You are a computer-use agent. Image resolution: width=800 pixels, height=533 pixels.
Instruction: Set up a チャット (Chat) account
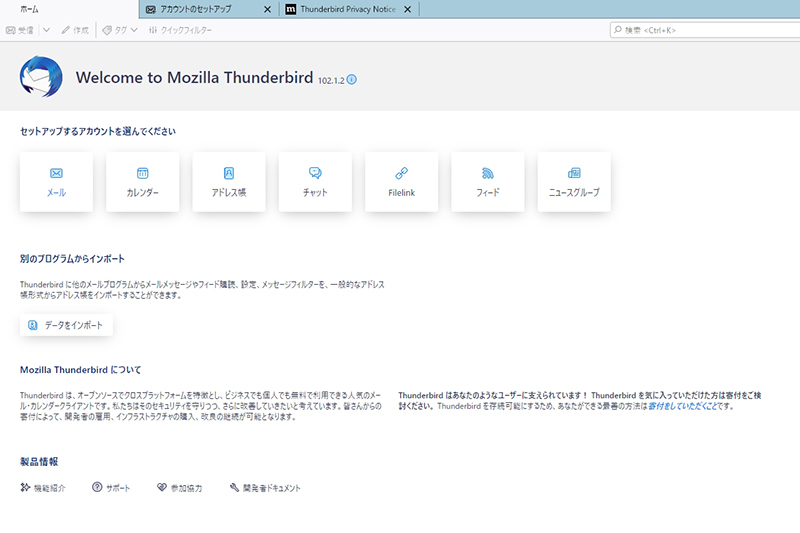pos(315,181)
